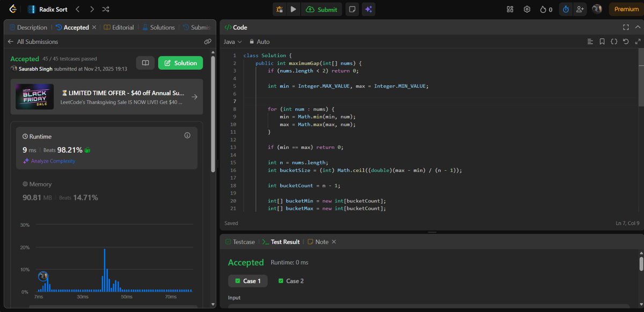Open the profile avatar menu
Screen dimensions: 644x312
pyautogui.click(x=597, y=9)
